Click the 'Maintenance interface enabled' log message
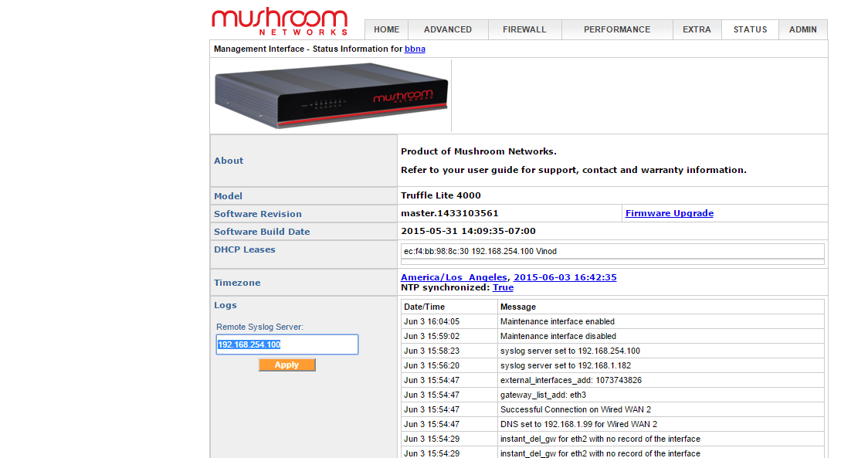This screenshot has height=458, width=868. (x=558, y=321)
